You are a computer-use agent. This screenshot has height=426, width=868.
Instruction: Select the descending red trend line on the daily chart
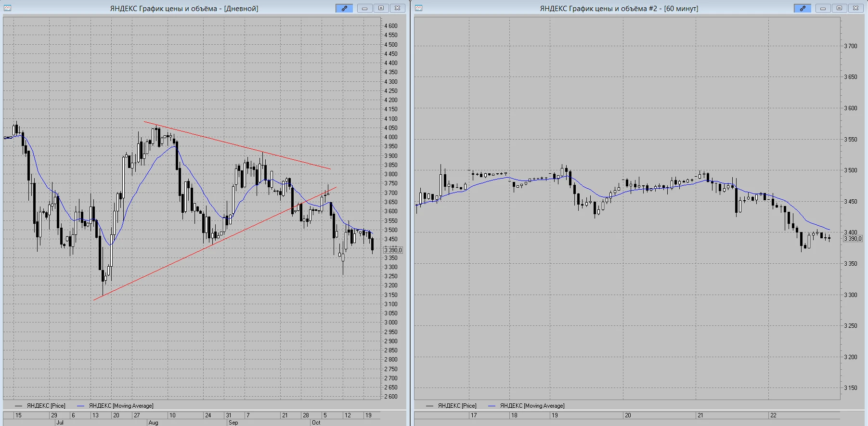[237, 145]
